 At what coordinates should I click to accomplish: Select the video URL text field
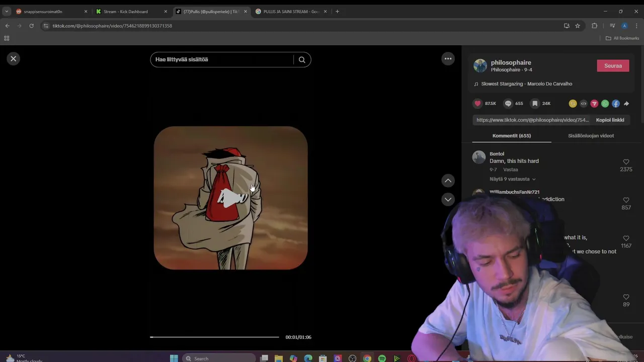(532, 120)
